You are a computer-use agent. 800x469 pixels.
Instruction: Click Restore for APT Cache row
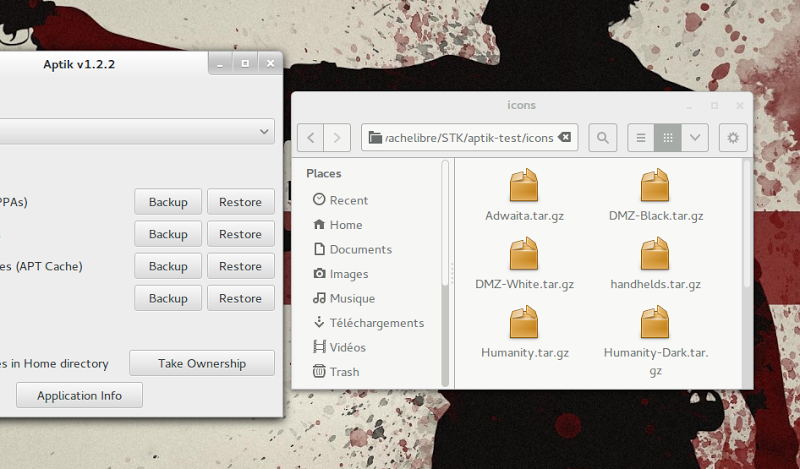point(240,266)
